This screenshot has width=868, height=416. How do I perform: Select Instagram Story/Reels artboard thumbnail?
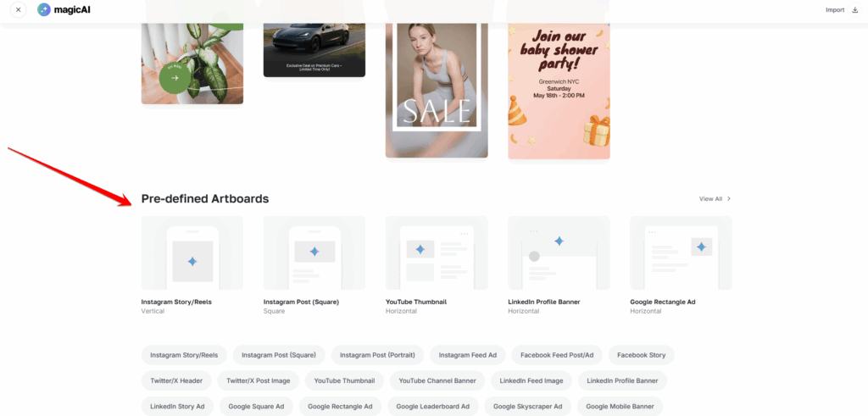192,252
